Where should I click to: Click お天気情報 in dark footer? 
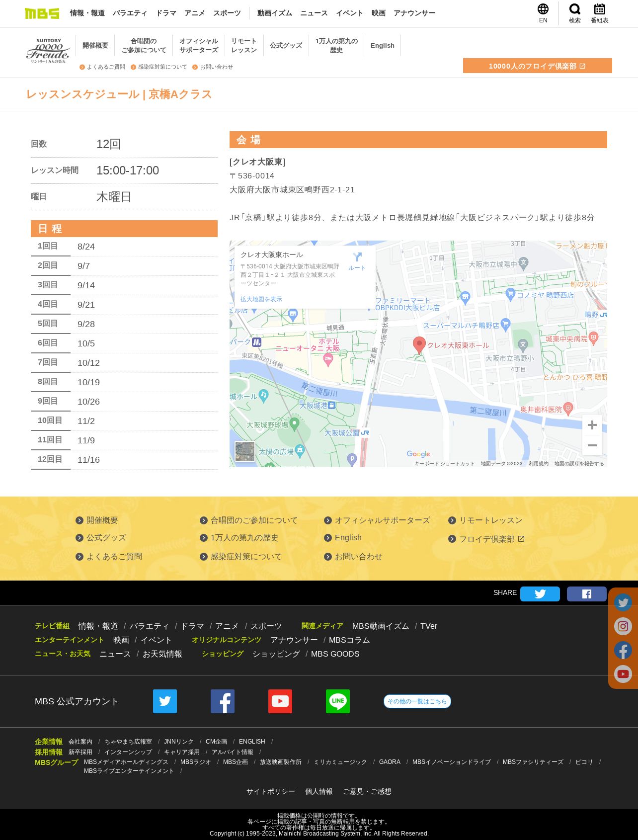tap(162, 654)
